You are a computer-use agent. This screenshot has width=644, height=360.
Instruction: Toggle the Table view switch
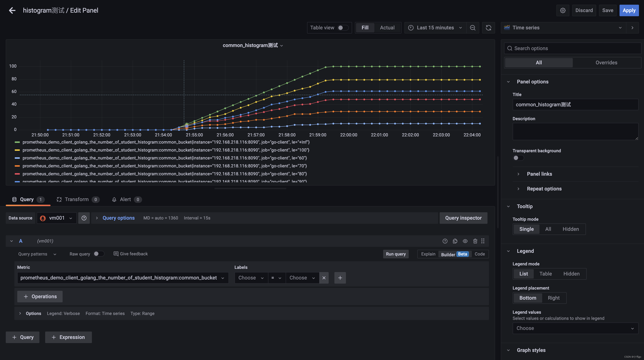pos(343,28)
